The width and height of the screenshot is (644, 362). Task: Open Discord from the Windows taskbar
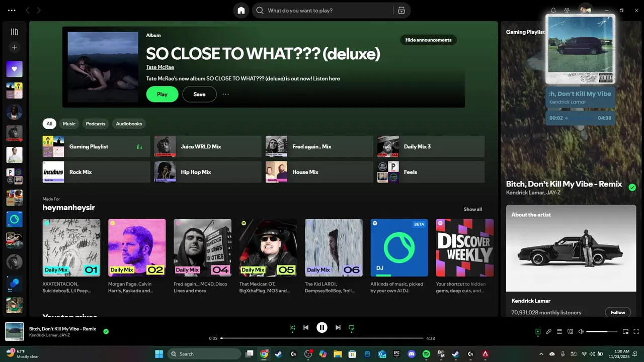click(x=412, y=354)
